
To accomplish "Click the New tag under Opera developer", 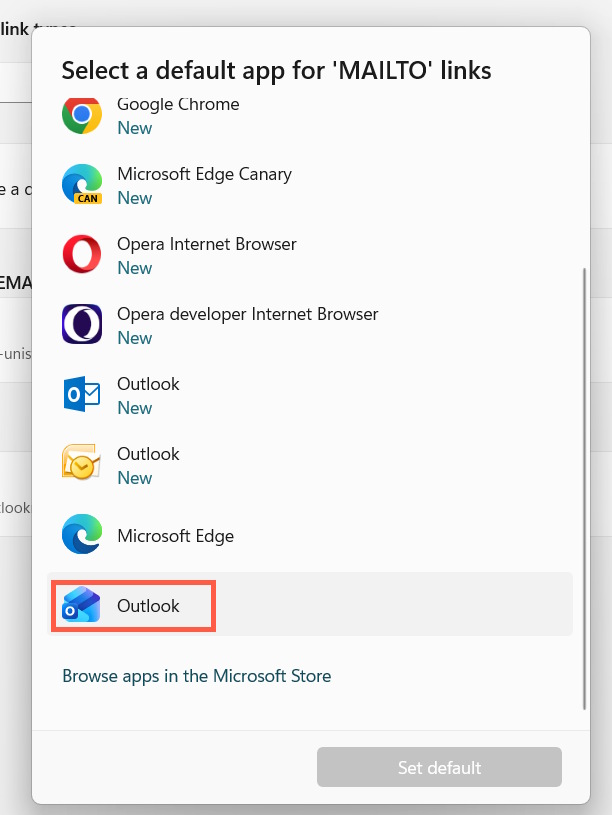I will 135,338.
